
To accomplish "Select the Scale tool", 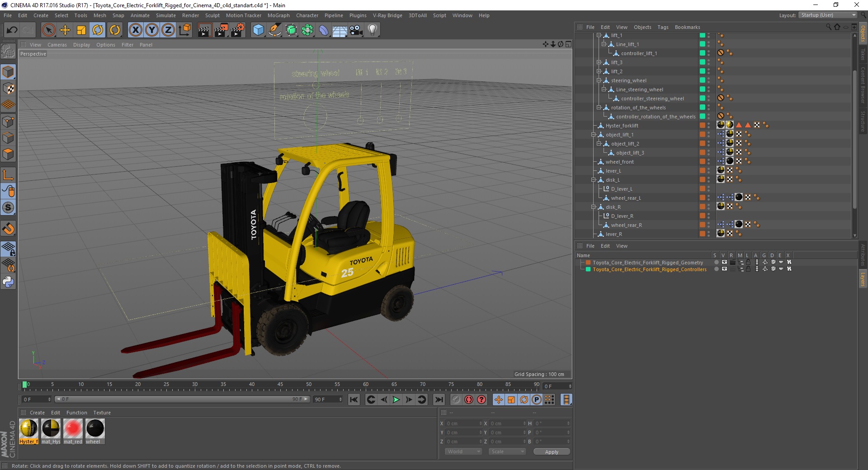I will [x=81, y=30].
